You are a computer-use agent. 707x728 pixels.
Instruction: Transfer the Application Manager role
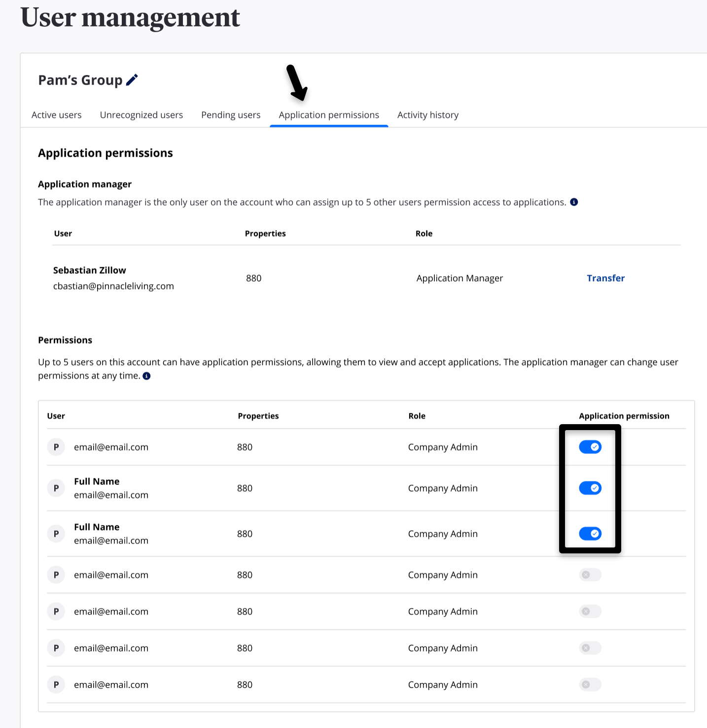pyautogui.click(x=605, y=278)
